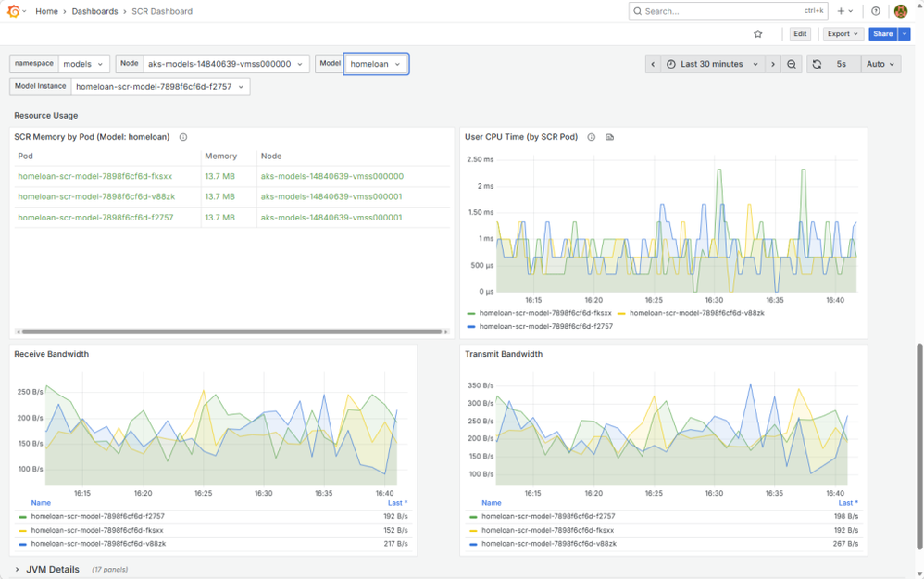This screenshot has height=579, width=924.
Task: Show info for SCR Memory by Pod panel
Action: [x=183, y=137]
